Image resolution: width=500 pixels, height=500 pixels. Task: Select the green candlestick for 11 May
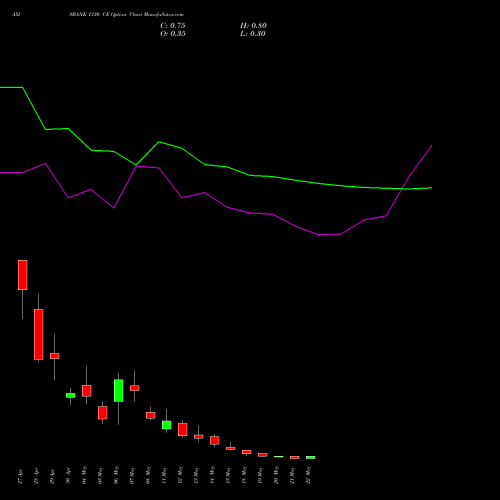pos(167,425)
